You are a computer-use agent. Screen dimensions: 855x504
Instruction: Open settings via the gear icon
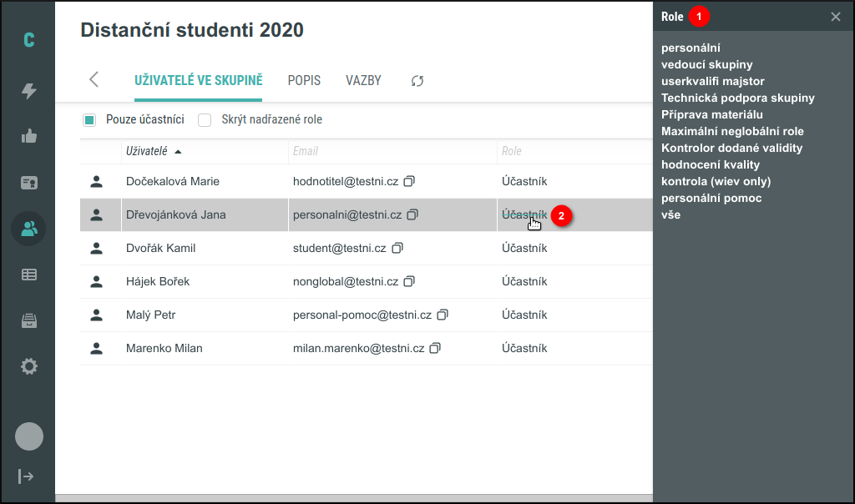pos(28,365)
